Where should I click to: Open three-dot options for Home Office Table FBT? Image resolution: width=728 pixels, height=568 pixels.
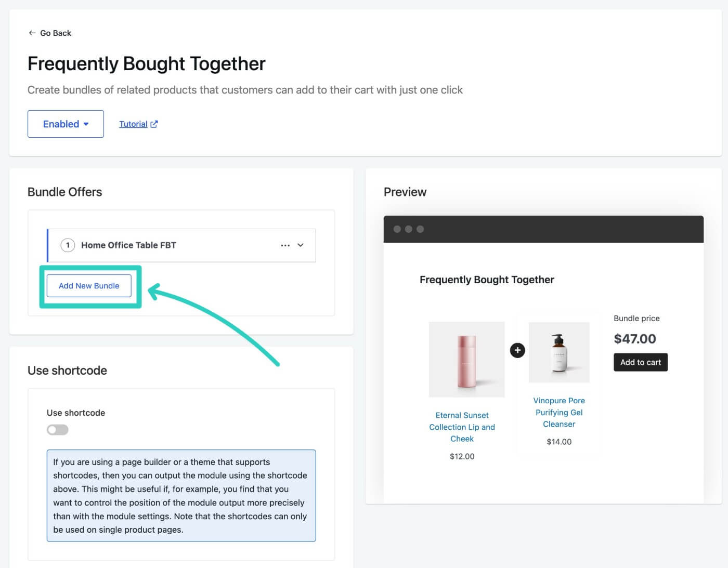pyautogui.click(x=285, y=245)
